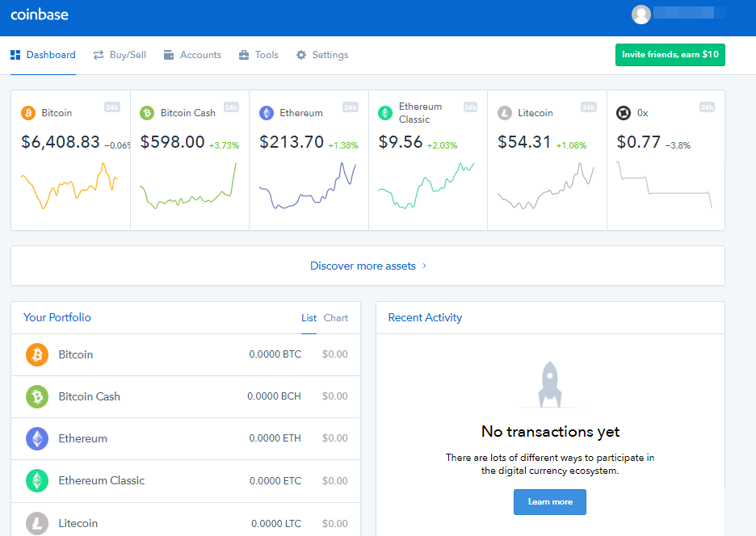Viewport: 756px width, 536px height.
Task: Click the 0x price sparkline chart
Action: 665,186
